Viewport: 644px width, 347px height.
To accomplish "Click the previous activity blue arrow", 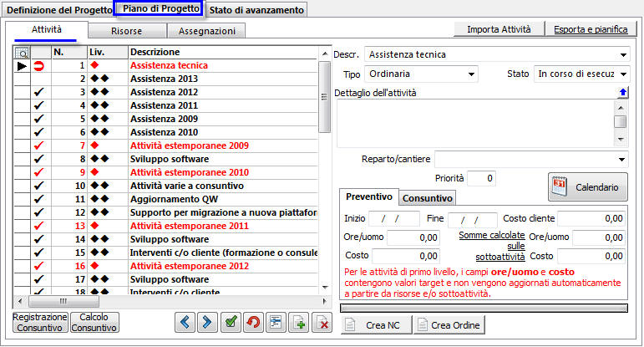I will click(185, 324).
